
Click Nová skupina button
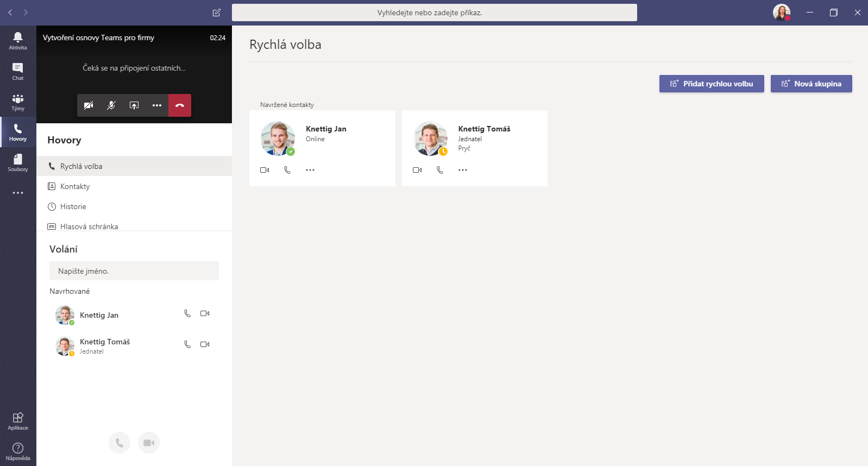[812, 84]
